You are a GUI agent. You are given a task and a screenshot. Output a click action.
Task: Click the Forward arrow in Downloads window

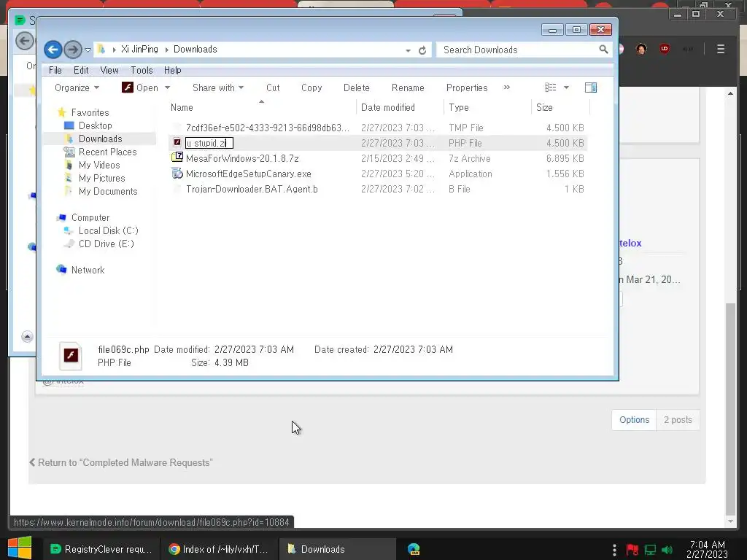[x=72, y=50]
